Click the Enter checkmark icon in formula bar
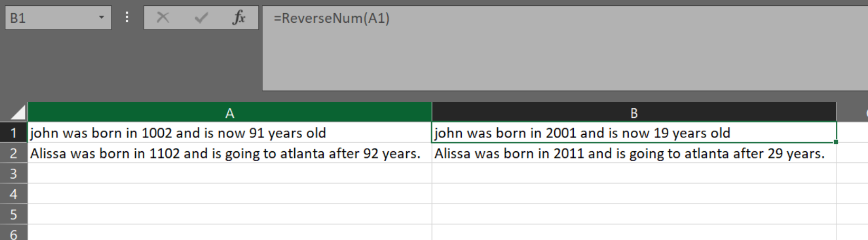 click(x=201, y=18)
